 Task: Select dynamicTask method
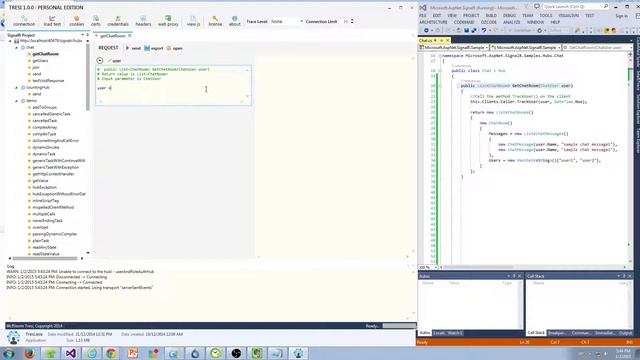[x=44, y=154]
